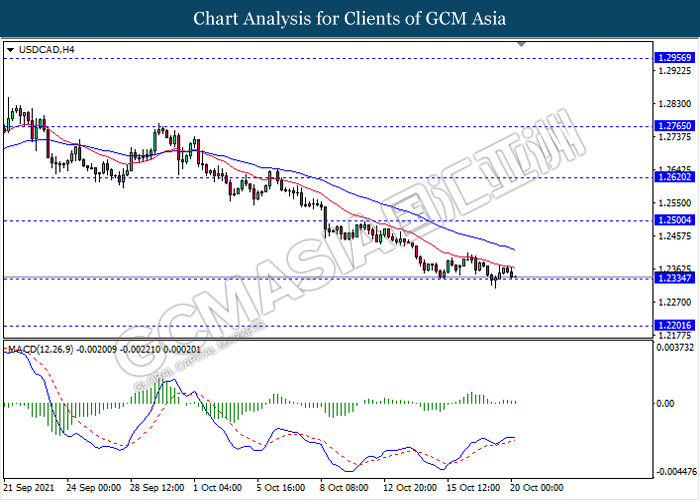
Task: Click the MACD 0.00 zero level label
Action: 666,404
